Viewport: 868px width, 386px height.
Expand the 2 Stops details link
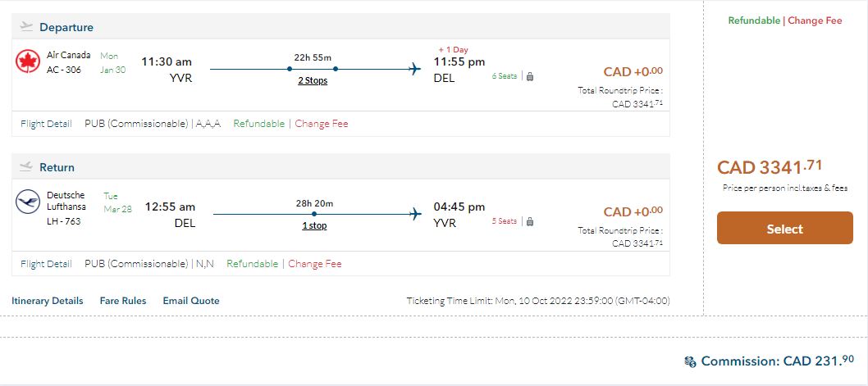click(x=312, y=80)
